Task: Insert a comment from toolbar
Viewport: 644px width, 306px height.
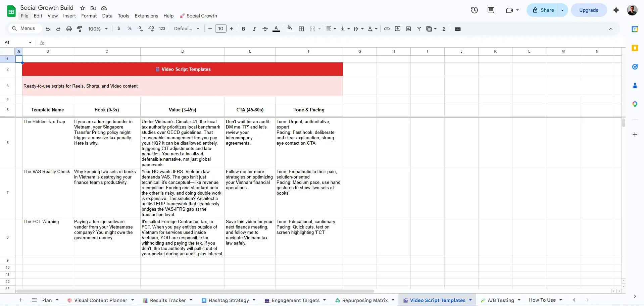Action: 398,29
